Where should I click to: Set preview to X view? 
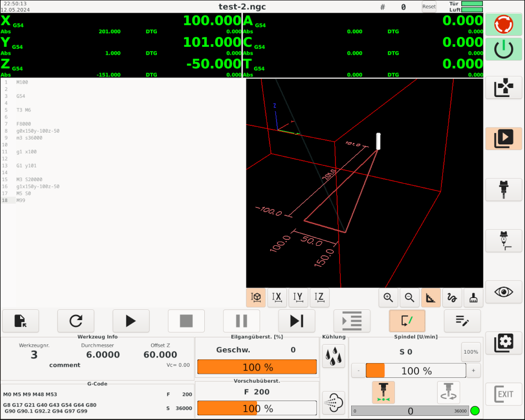(x=277, y=297)
